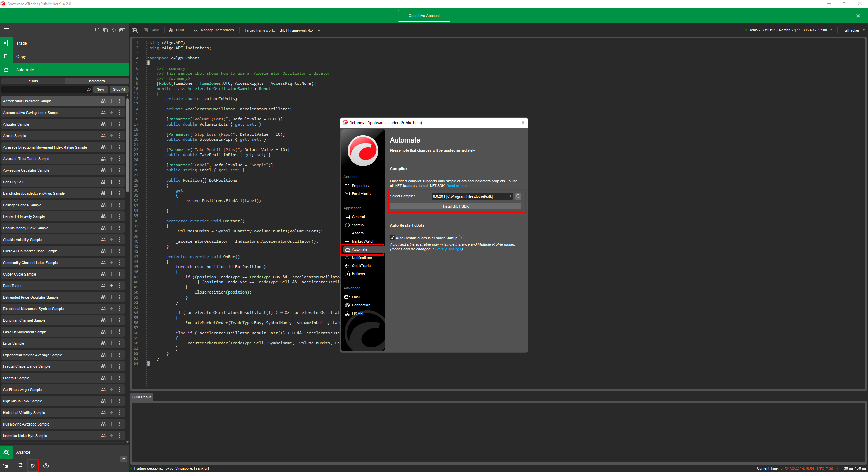The image size is (868, 472).
Task: Close the Settings dialog
Action: (x=523, y=122)
